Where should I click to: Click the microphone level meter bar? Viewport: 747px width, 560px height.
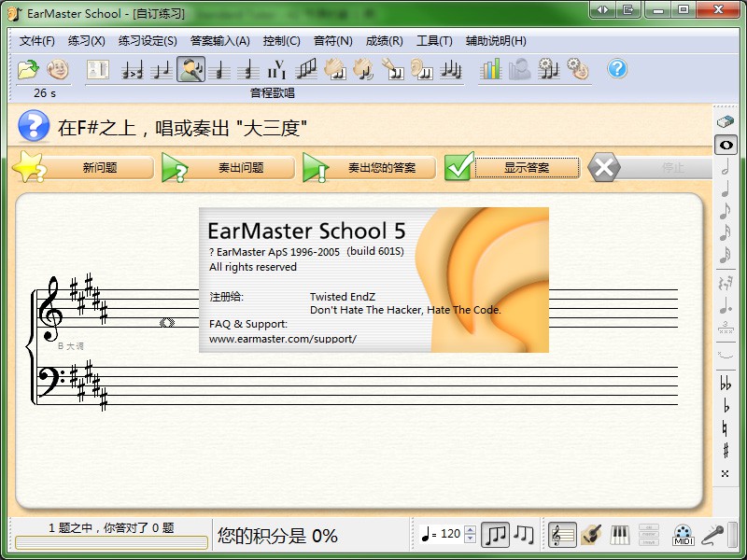[x=732, y=535]
